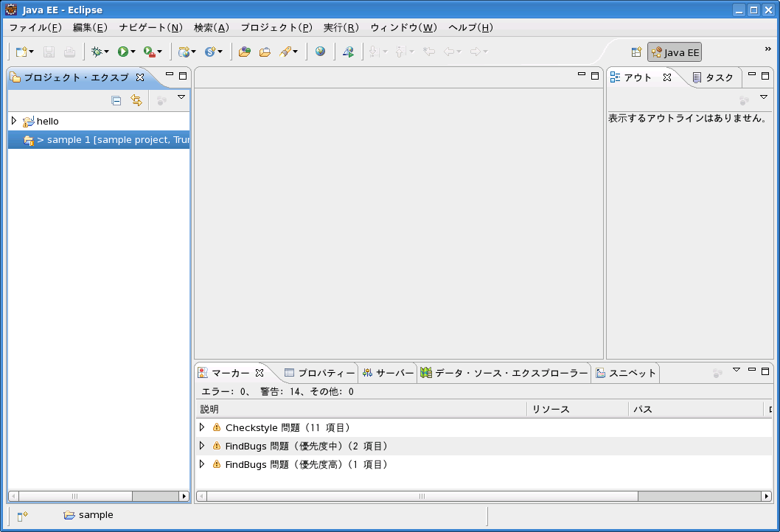Viewport: 780px width, 532px height.
Task: Collapse all in Project Explorer toolbar
Action: coord(116,101)
